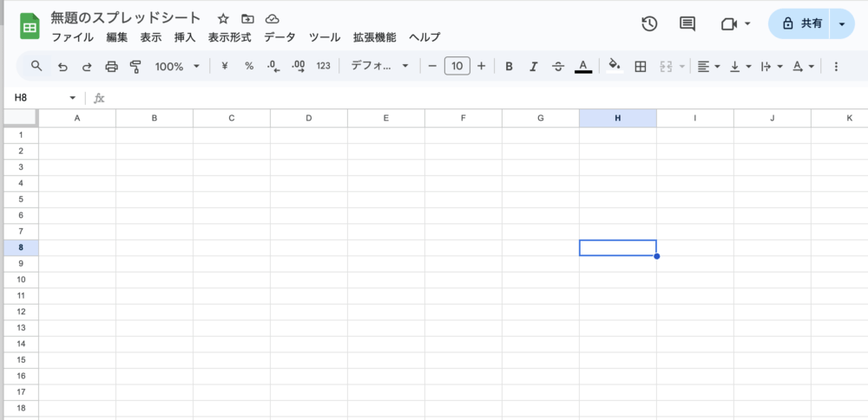This screenshot has height=420, width=868.
Task: Select the paint format roller icon
Action: pos(135,66)
